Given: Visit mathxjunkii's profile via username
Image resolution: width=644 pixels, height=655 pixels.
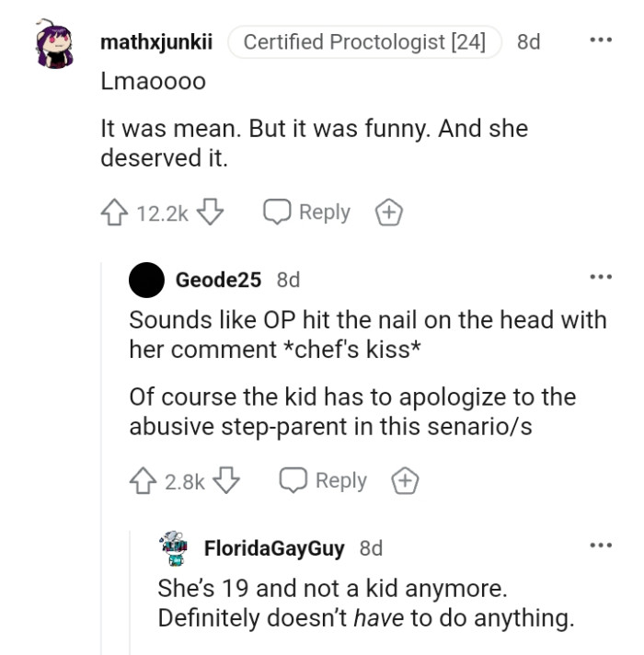Looking at the screenshot, I should coord(155,42).
